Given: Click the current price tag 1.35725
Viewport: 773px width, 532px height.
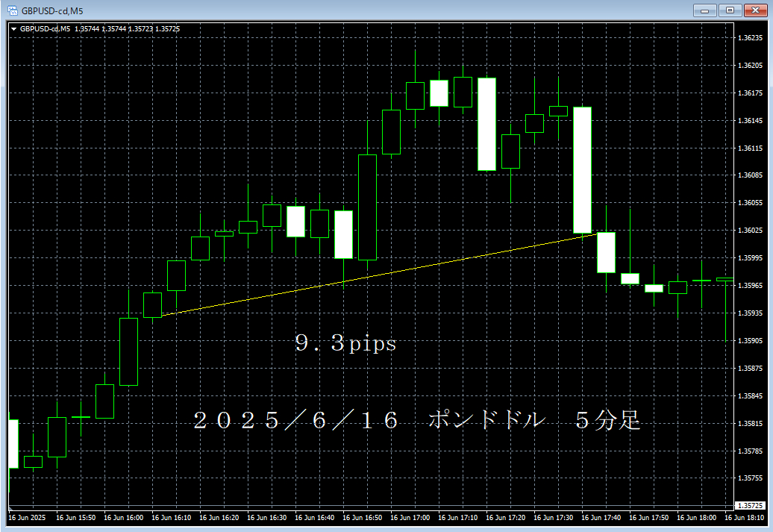Looking at the screenshot, I should [x=751, y=505].
